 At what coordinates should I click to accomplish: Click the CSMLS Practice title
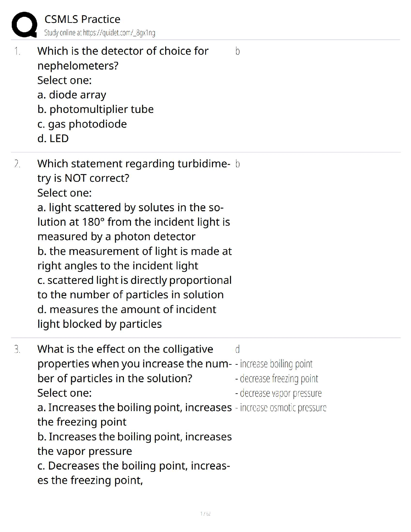pyautogui.click(x=82, y=19)
